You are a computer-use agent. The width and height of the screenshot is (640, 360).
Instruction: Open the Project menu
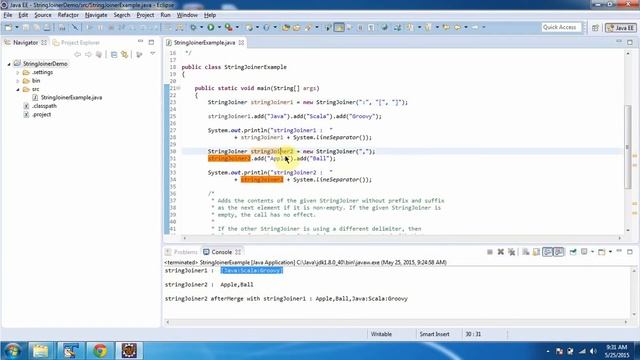coord(145,15)
